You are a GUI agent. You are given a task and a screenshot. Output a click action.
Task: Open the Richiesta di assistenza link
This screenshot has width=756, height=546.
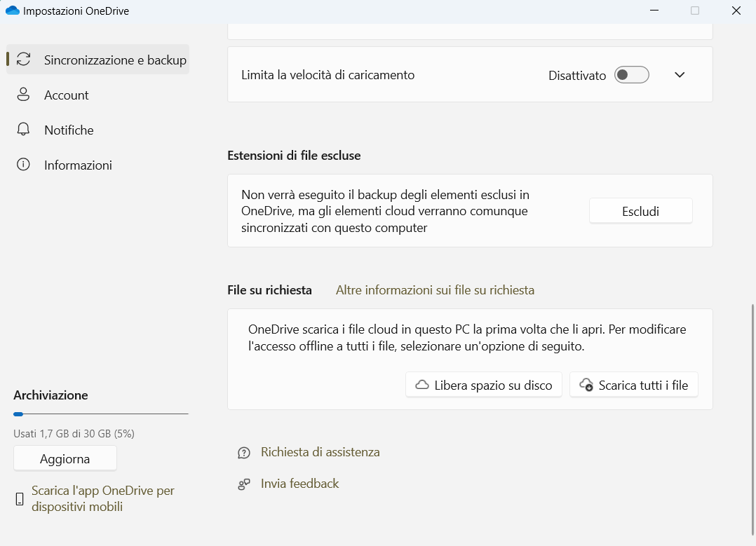[x=320, y=452]
